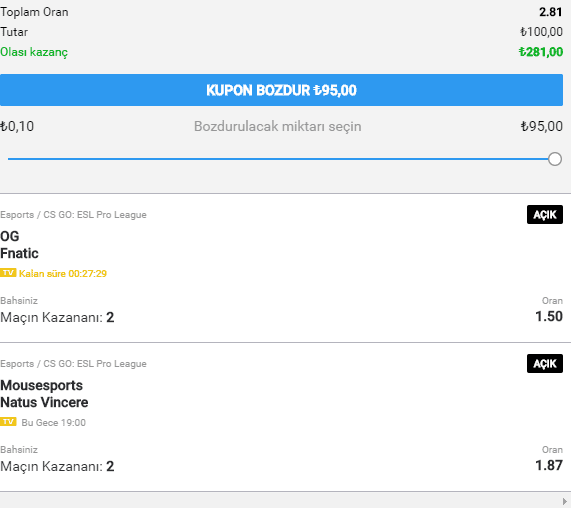This screenshot has width=571, height=508.
Task: Click first Esports / CS GO: ESL Pro League label
Action: (73, 215)
